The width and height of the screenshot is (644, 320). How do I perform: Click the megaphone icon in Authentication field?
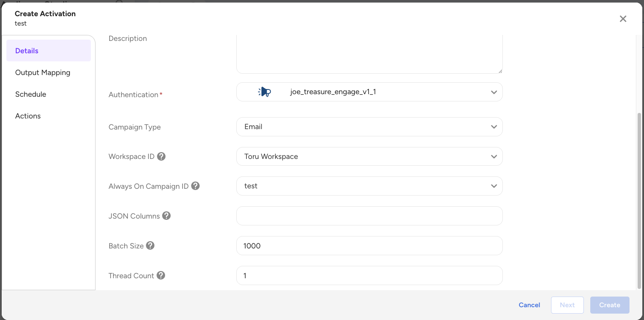[x=265, y=92]
